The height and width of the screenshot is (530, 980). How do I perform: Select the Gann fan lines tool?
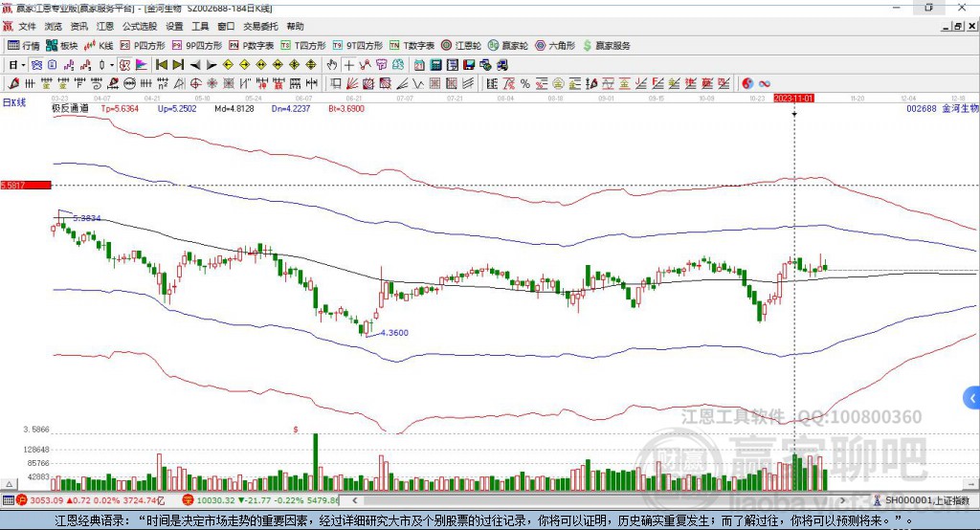coord(352,84)
